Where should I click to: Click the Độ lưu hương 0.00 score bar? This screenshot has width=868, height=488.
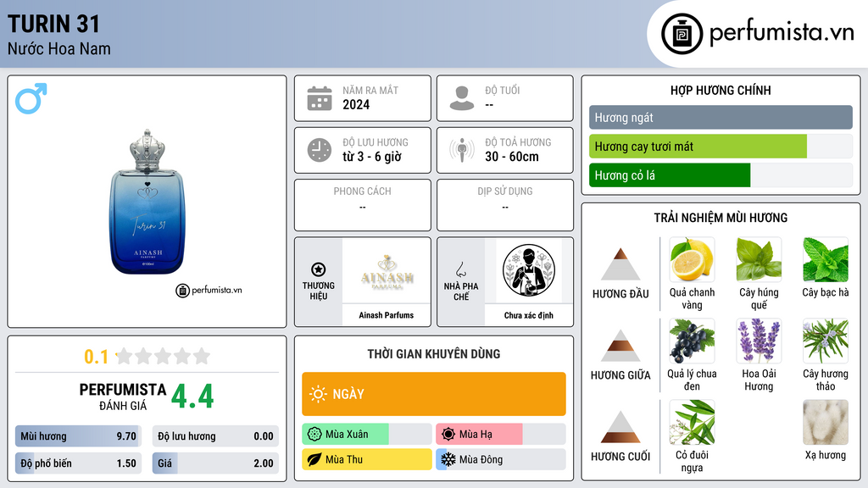[215, 436]
